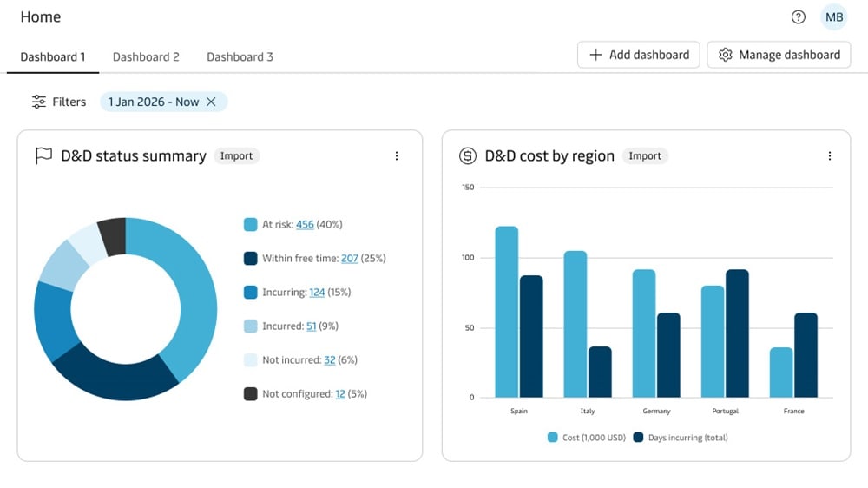Open Manage dashboard settings
Image resolution: width=868 pixels, height=488 pixels.
[x=779, y=55]
